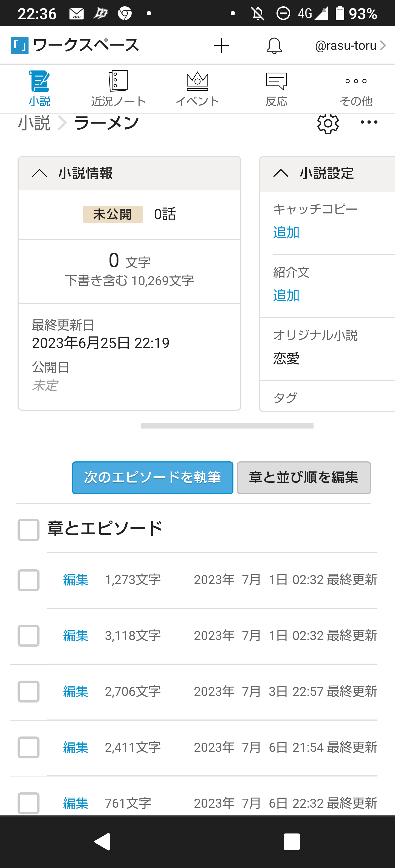Click 編集 link for the 3,118文字 episode
The height and width of the screenshot is (868, 395).
click(75, 635)
